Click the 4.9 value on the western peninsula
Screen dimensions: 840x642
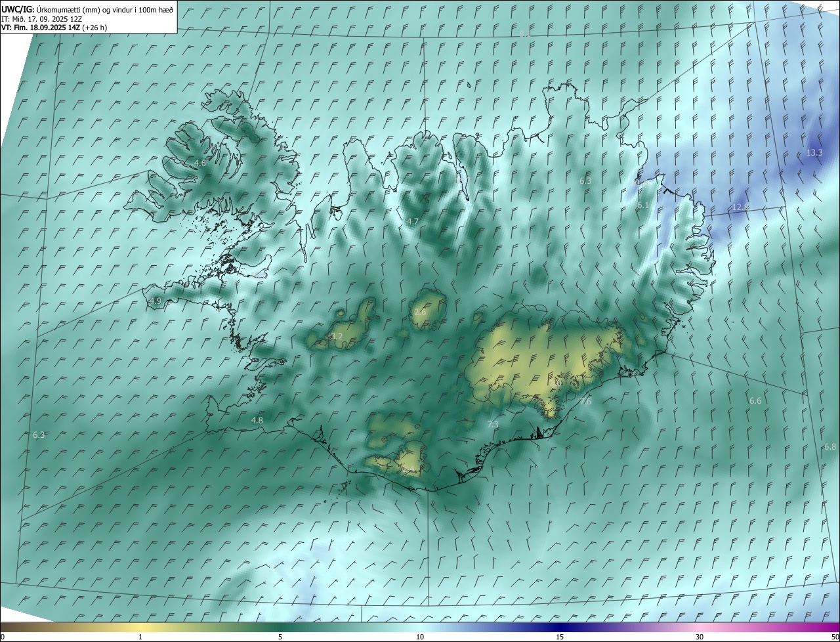point(155,301)
